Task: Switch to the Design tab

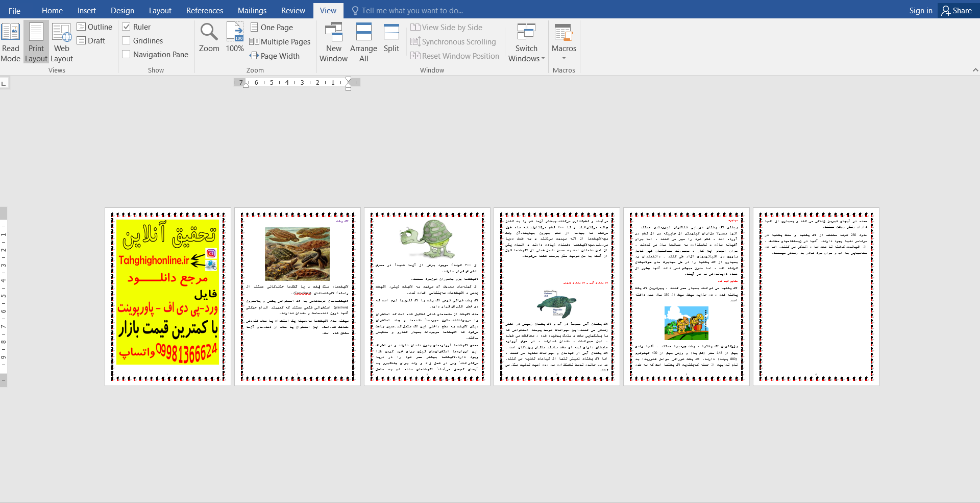Action: tap(122, 10)
